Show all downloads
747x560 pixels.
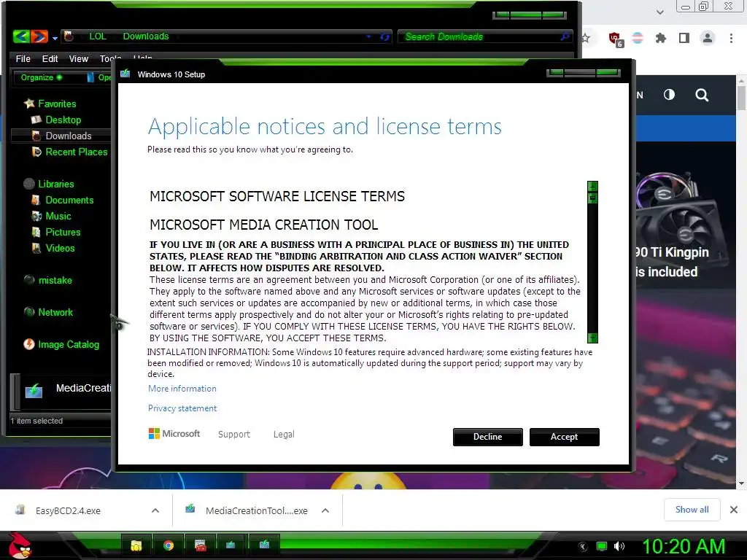(x=692, y=510)
